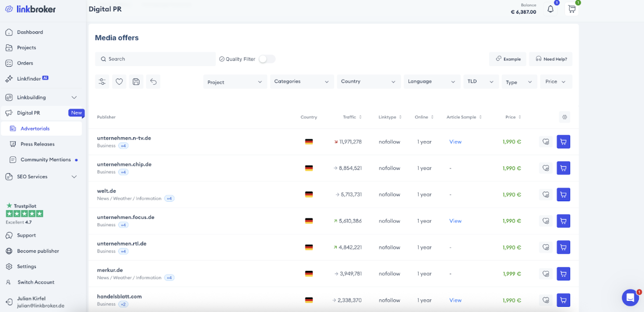View article sample for unternehmen.focus.de

click(455, 221)
